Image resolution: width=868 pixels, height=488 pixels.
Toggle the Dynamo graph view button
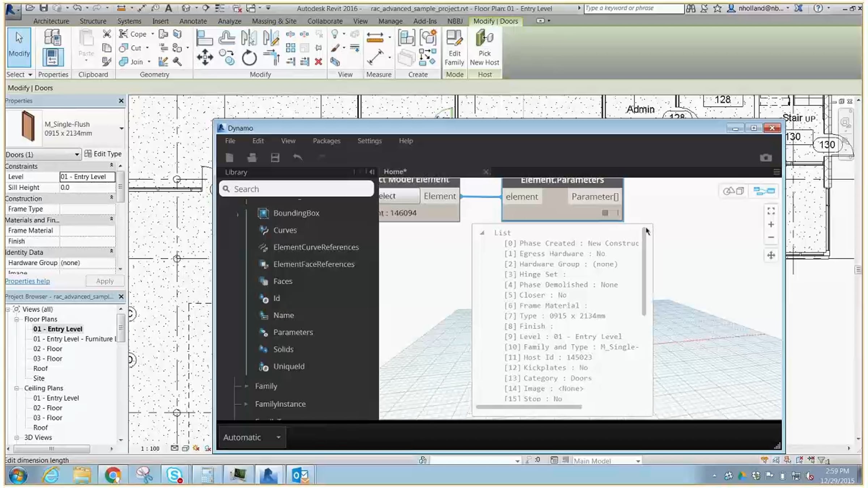coord(763,191)
